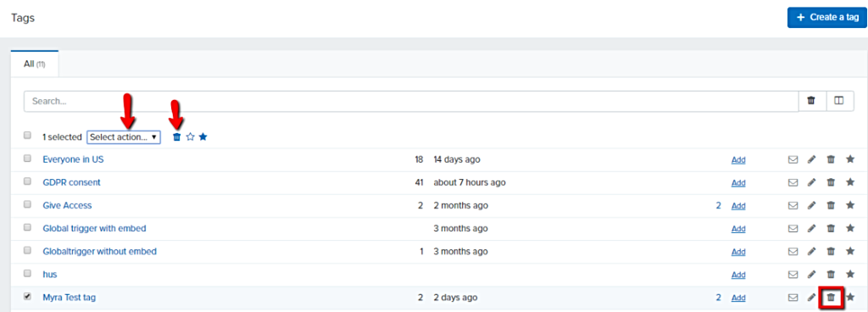Click trash icon next to search bar

(811, 101)
